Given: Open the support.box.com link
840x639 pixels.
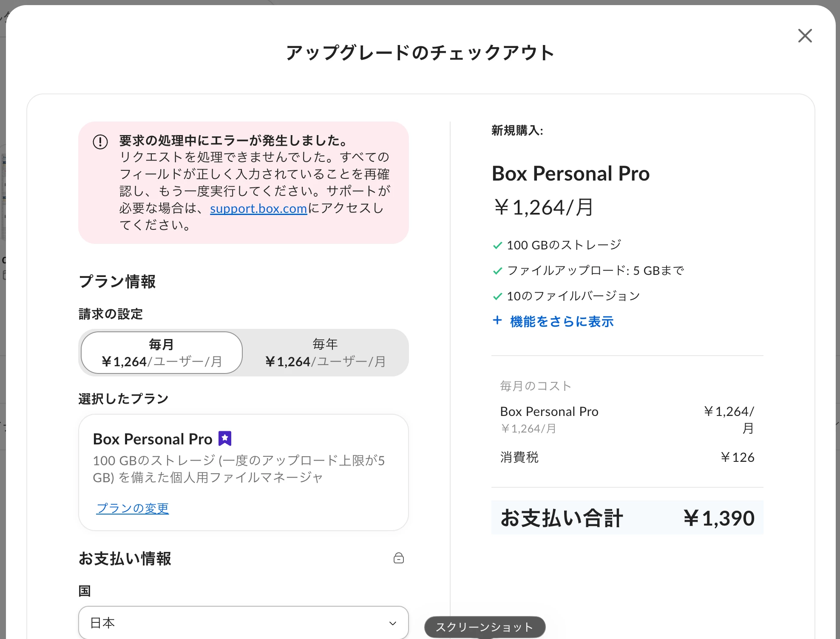Looking at the screenshot, I should [x=258, y=209].
